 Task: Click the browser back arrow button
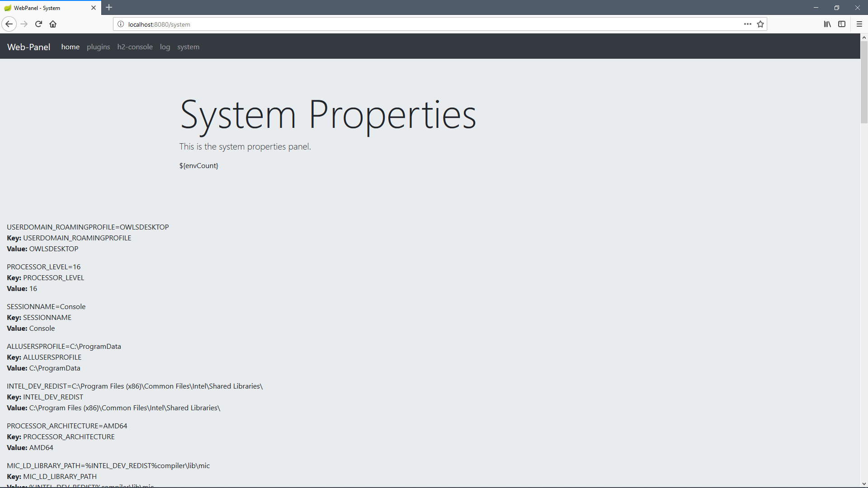coord(9,24)
